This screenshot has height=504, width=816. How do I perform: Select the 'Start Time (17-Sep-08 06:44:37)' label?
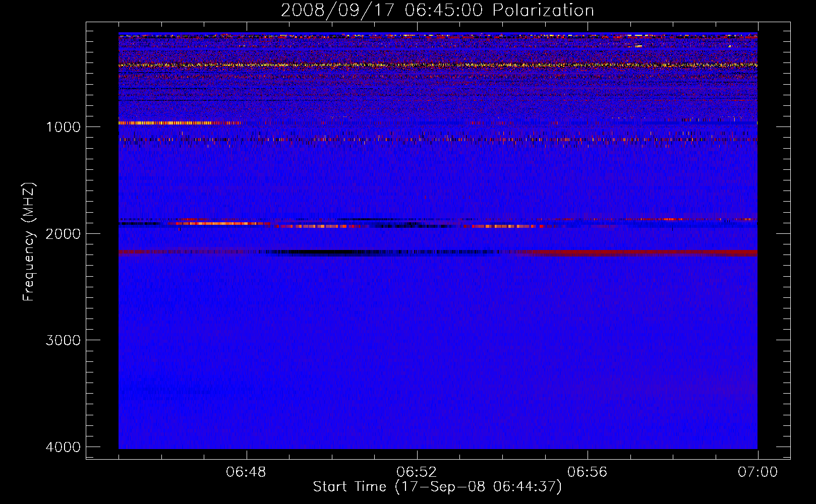(437, 487)
